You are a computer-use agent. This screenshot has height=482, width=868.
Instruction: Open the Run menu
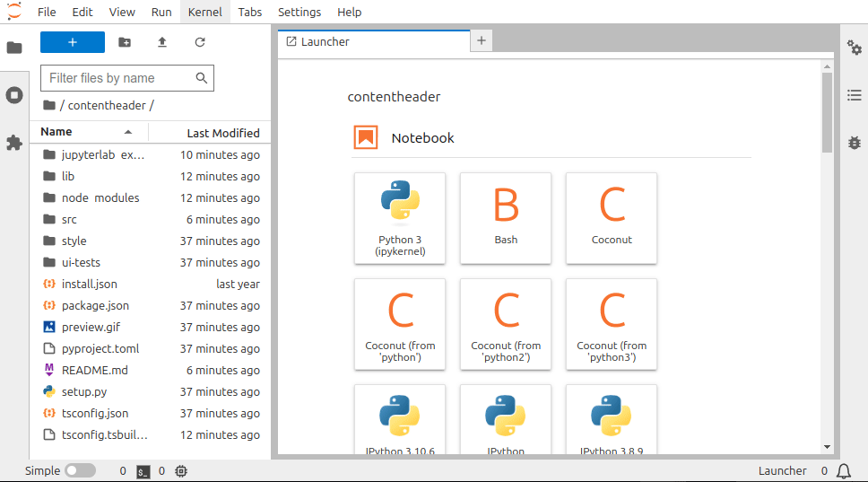click(161, 13)
